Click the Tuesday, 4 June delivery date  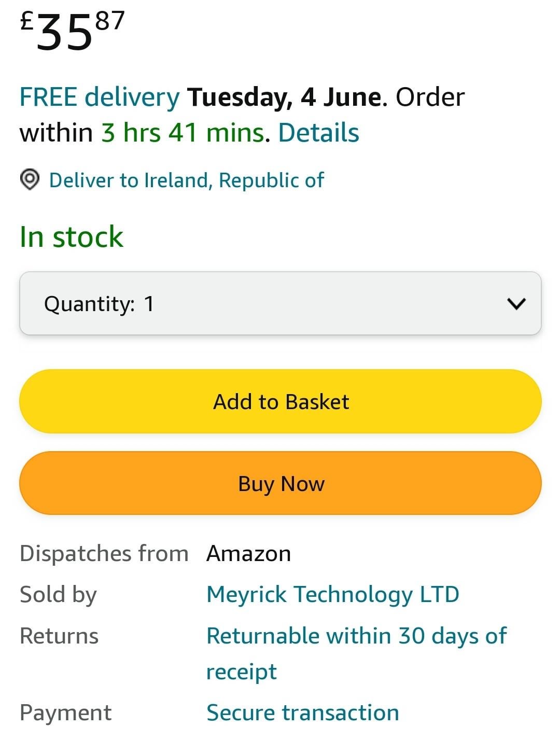click(x=284, y=97)
